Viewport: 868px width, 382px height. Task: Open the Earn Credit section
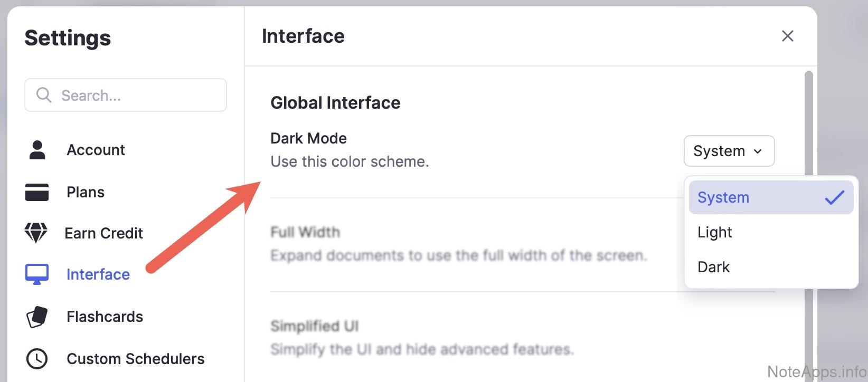click(x=103, y=233)
